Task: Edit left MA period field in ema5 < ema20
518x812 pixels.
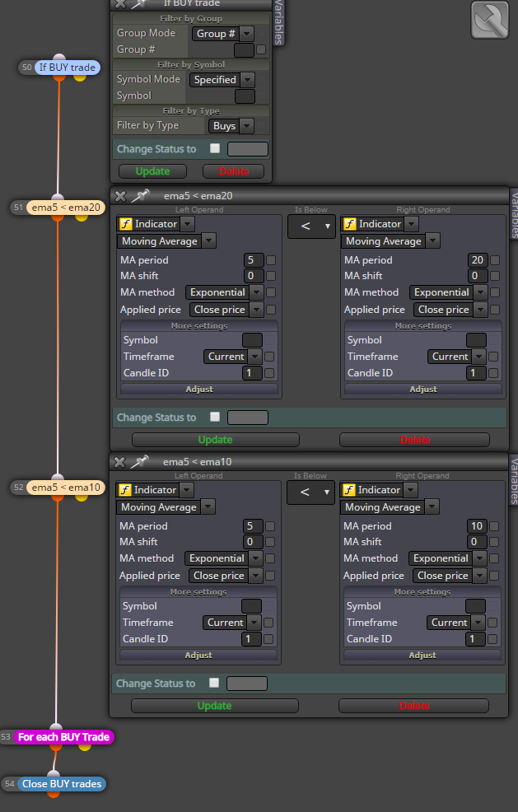Action: click(x=254, y=260)
